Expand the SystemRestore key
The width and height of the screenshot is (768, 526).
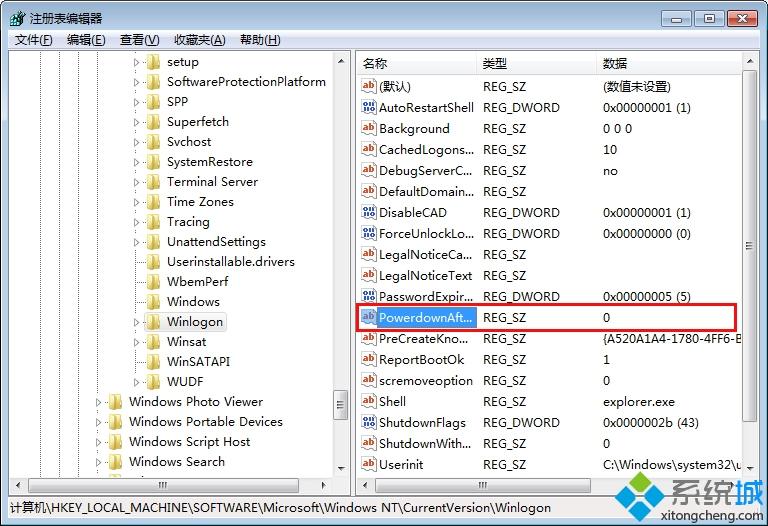click(136, 162)
